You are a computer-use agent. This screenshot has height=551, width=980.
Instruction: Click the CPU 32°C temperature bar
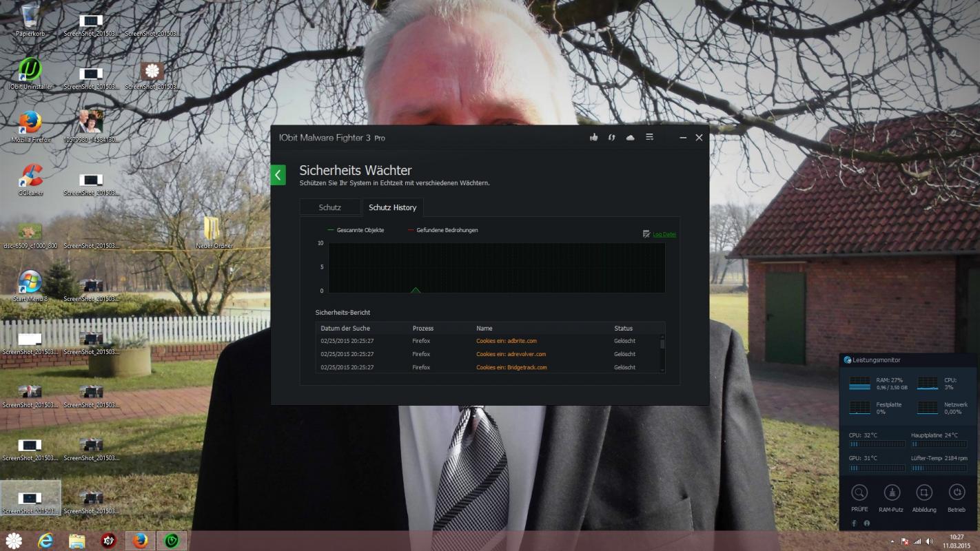(877, 445)
